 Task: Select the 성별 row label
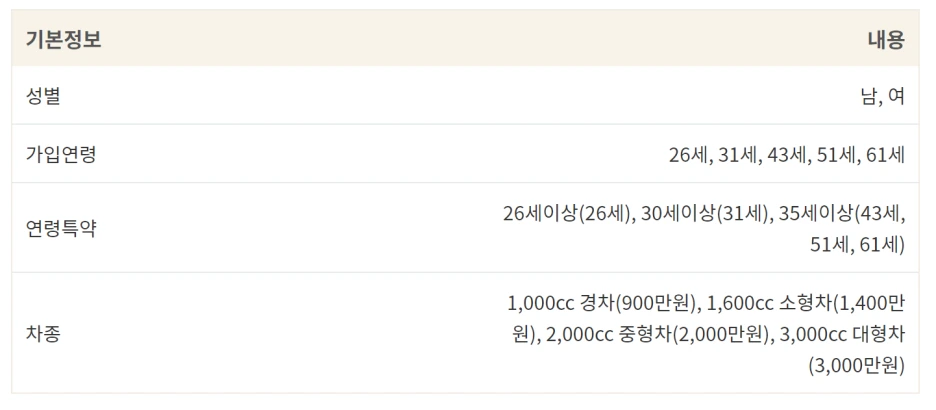[44, 96]
